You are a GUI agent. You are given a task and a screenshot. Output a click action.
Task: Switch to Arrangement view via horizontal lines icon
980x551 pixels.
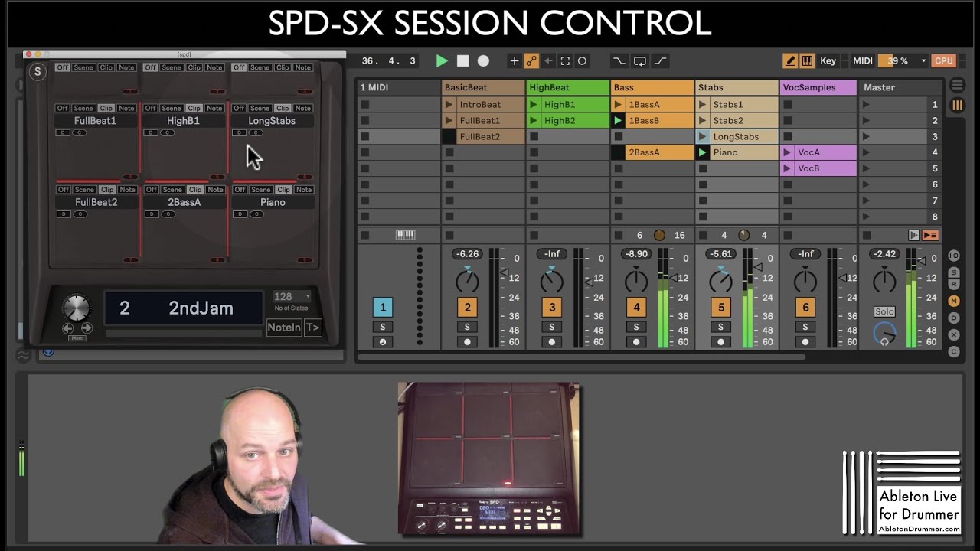(x=957, y=85)
